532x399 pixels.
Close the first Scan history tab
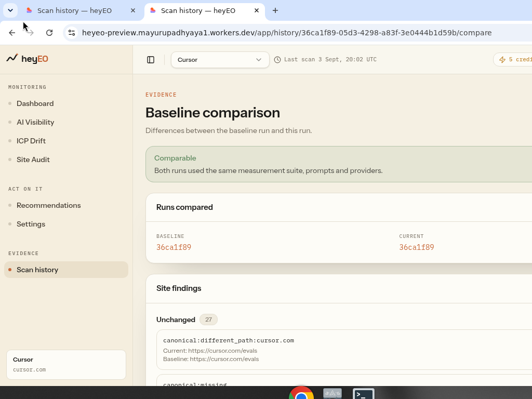(133, 10)
